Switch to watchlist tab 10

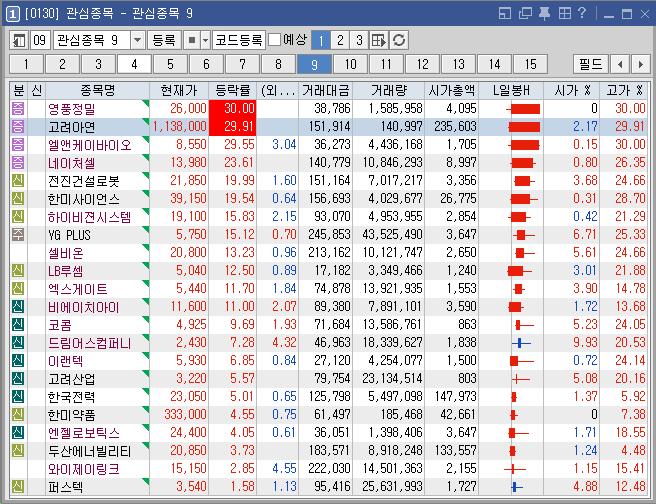click(x=351, y=64)
